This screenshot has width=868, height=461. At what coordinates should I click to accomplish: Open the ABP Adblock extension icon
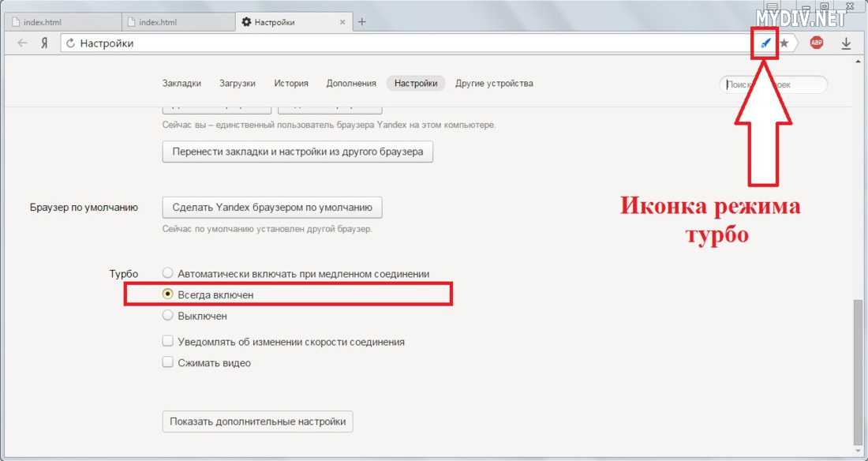pos(816,43)
